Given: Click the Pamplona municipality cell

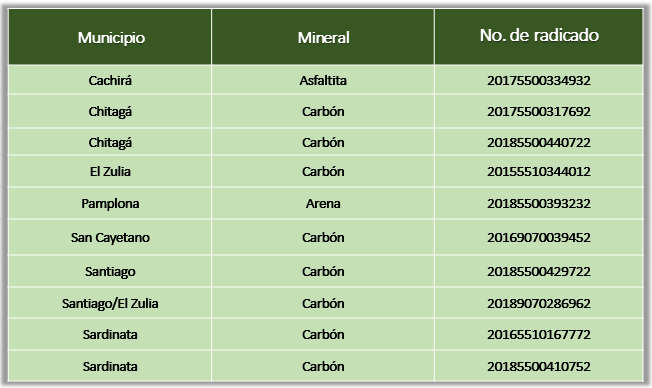Looking at the screenshot, I should coord(110,204).
